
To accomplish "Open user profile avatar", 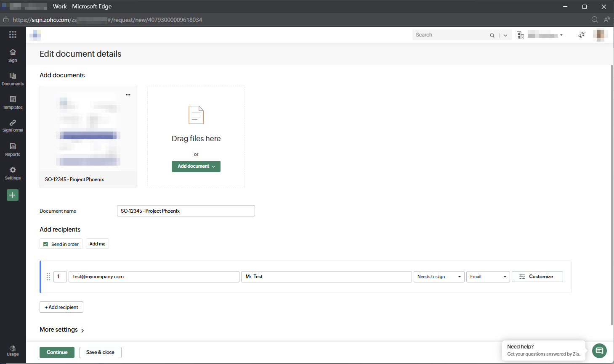I will click(x=600, y=35).
